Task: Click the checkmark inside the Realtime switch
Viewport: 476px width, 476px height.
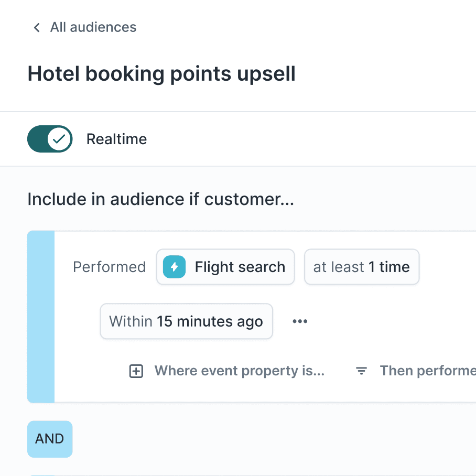Action: (x=59, y=139)
